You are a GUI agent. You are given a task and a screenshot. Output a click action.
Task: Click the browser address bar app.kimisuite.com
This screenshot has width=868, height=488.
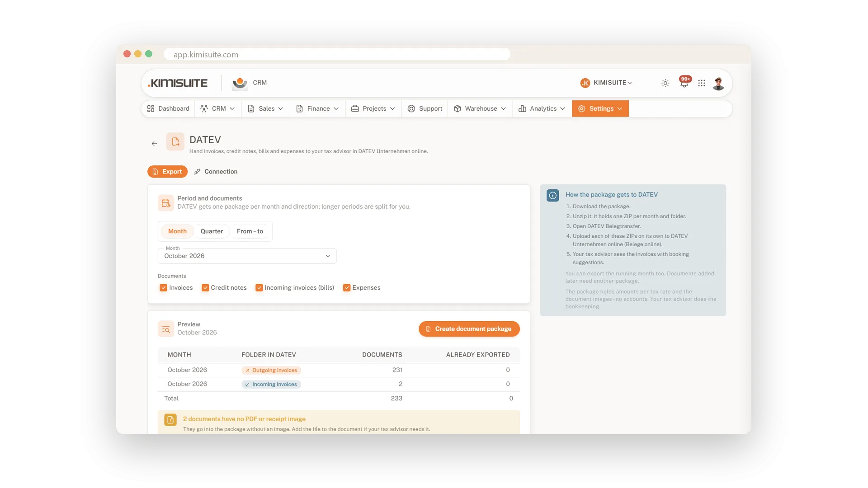coord(337,54)
